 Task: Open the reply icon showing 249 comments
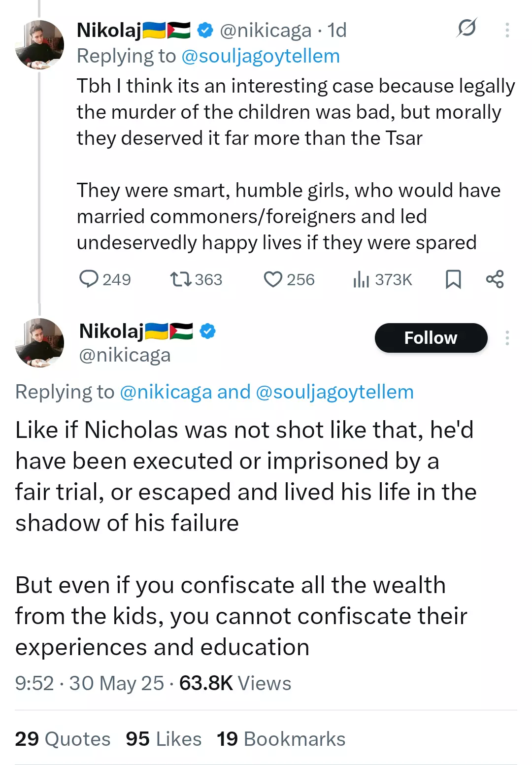(x=89, y=279)
